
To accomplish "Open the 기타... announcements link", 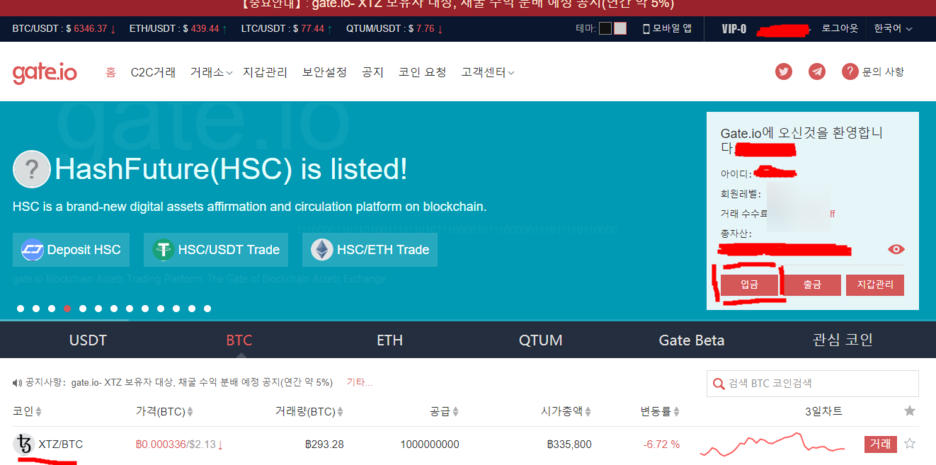I will (x=359, y=382).
